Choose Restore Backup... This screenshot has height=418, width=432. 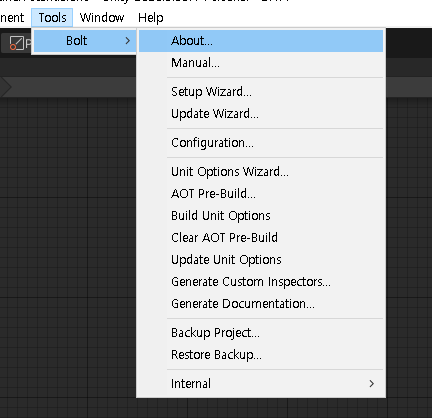point(261,355)
